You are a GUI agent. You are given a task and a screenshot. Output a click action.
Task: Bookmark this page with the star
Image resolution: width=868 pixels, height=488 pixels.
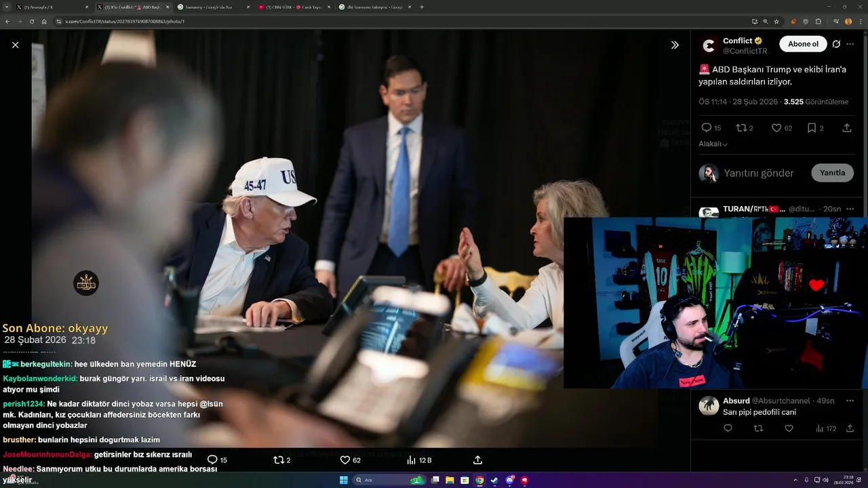(776, 22)
